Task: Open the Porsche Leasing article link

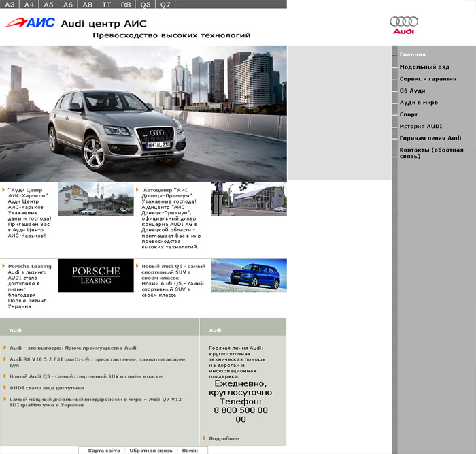Action: pyautogui.click(x=29, y=266)
